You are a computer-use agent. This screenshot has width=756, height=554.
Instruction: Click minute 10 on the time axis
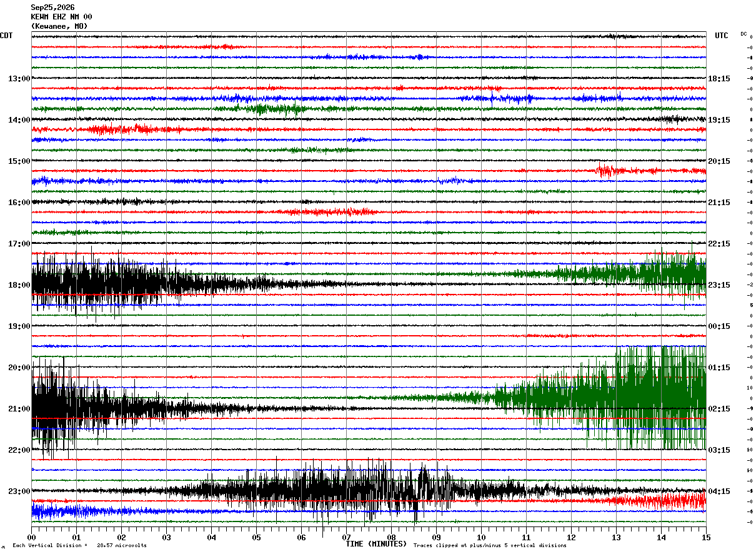(x=481, y=537)
